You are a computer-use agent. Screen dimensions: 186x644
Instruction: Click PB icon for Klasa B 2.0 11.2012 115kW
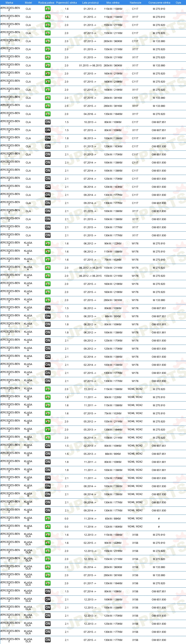pyautogui.click(x=48, y=389)
